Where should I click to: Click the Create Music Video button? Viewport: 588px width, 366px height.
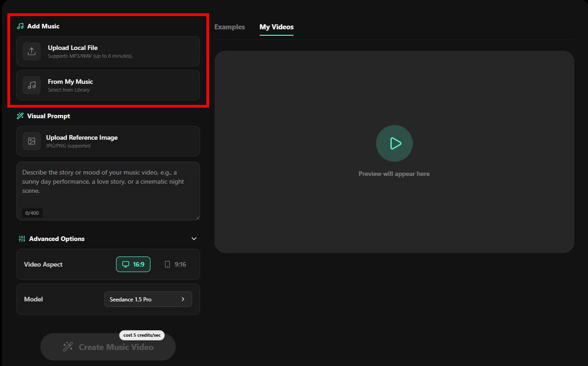108,347
